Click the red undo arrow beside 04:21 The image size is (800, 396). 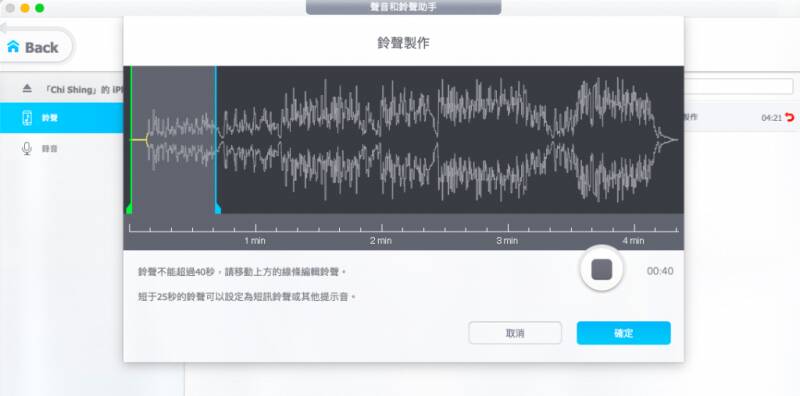(x=790, y=117)
